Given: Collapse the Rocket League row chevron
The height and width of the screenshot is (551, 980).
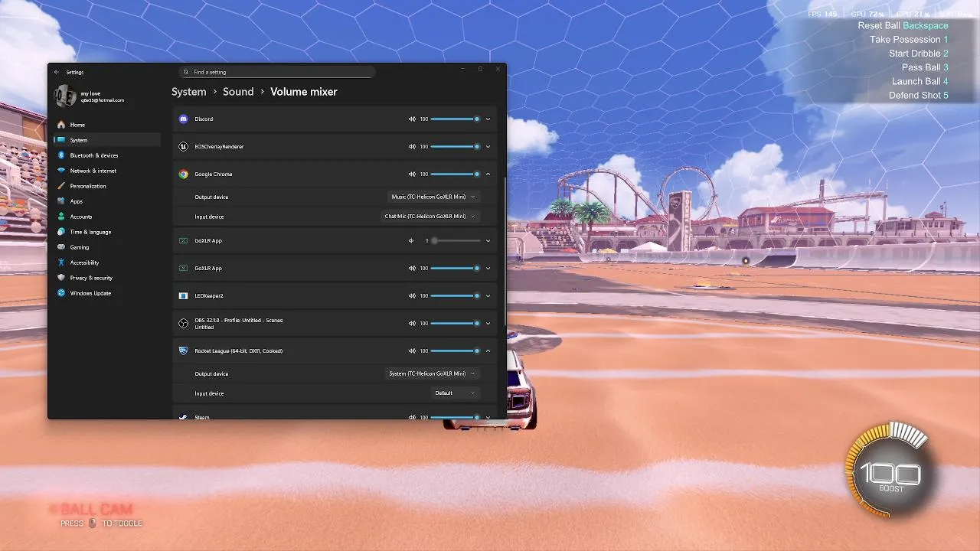Looking at the screenshot, I should (x=488, y=350).
